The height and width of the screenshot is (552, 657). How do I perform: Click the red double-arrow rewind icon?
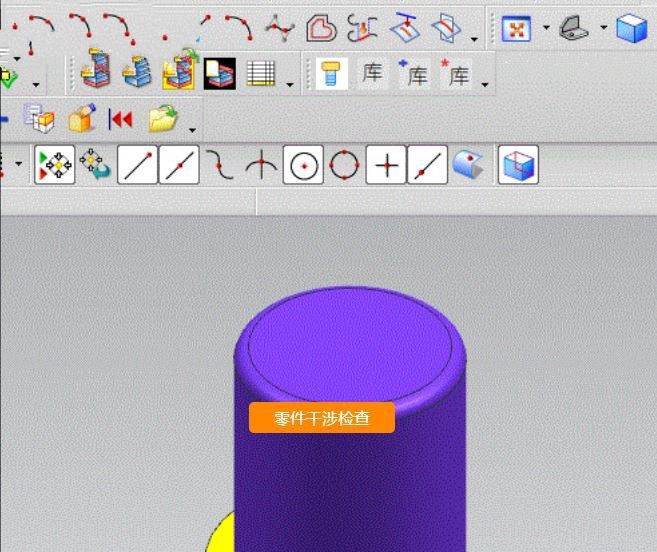pyautogui.click(x=121, y=119)
